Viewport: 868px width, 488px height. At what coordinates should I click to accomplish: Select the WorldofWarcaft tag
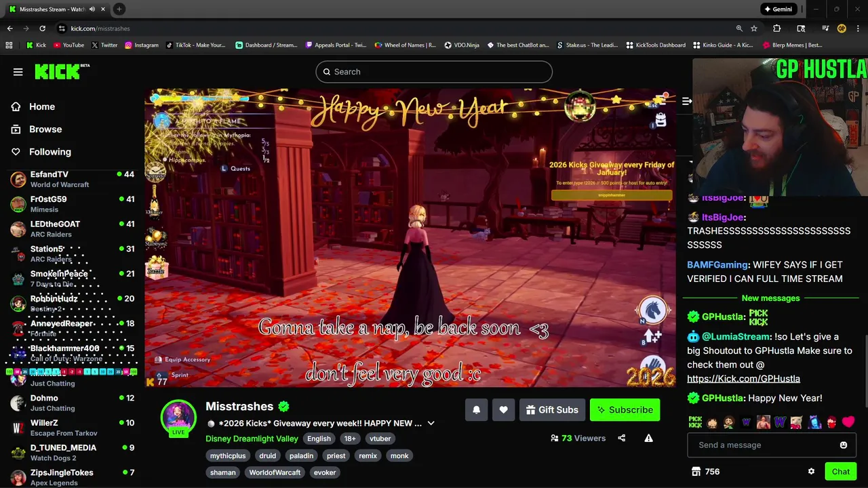(x=275, y=472)
